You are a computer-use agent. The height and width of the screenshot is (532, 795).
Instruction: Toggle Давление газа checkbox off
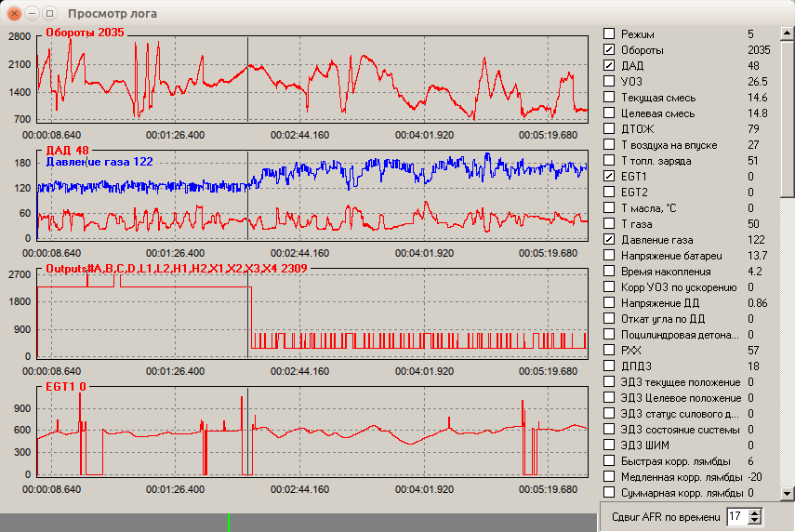(609, 239)
